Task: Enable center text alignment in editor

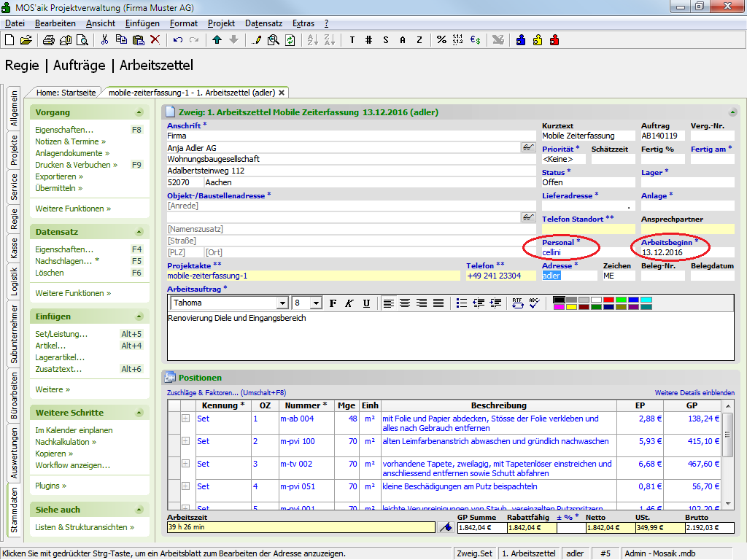Action: click(x=406, y=303)
